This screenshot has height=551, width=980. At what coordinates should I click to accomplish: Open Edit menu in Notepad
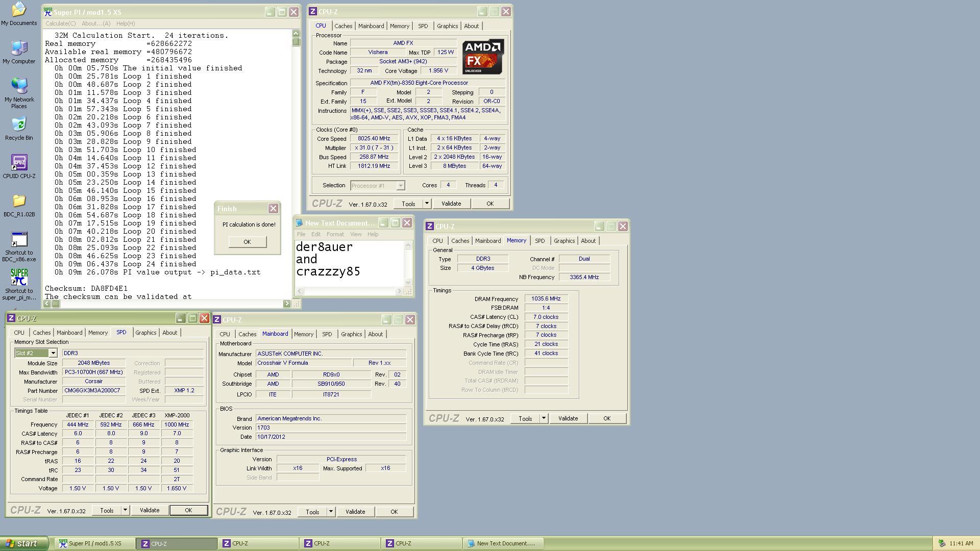point(316,234)
